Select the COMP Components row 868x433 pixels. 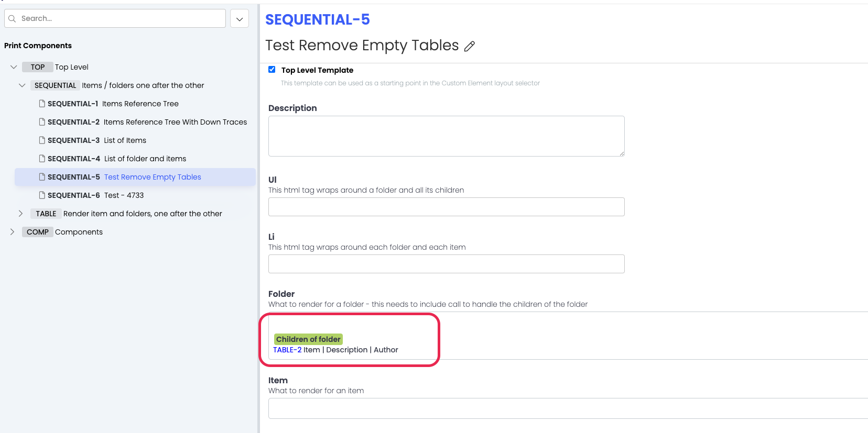(63, 232)
